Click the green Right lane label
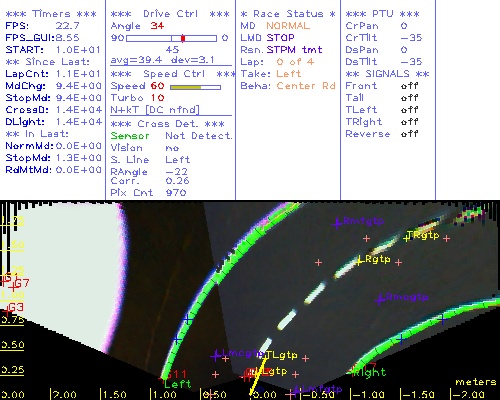 [369, 372]
